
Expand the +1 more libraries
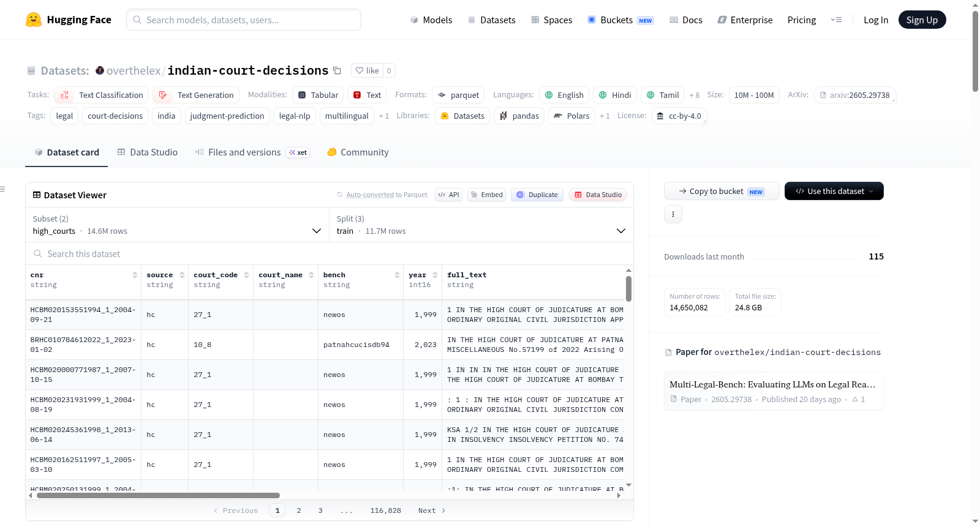pos(605,116)
